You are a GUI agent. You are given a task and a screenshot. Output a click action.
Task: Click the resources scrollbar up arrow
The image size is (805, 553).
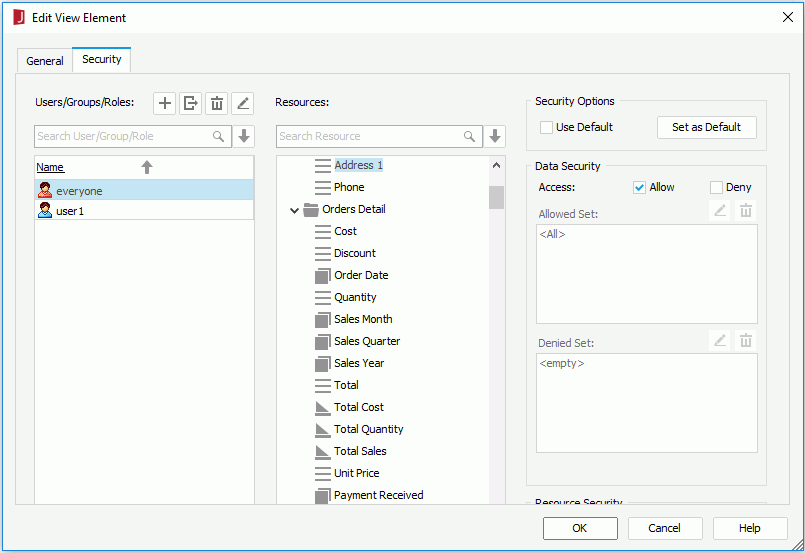[496, 165]
